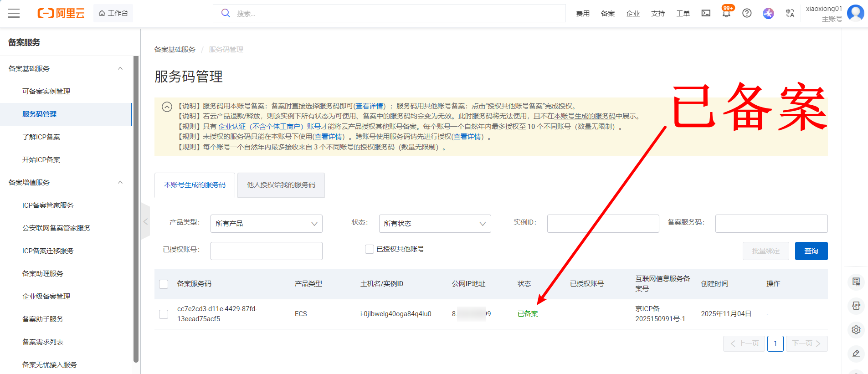The height and width of the screenshot is (374, 868).
Task: Enable 已授权其他账号 checkbox
Action: 370,249
